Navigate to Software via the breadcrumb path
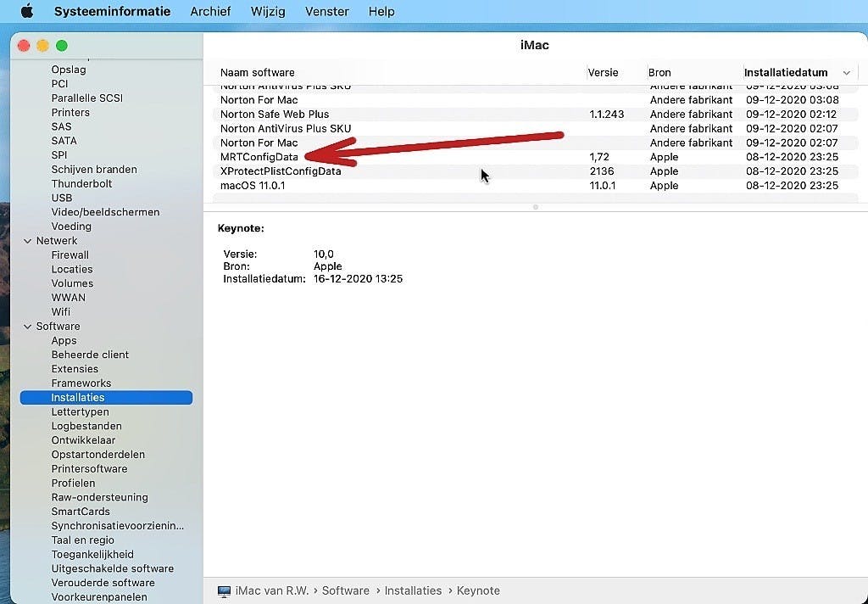Image resolution: width=868 pixels, height=604 pixels. (346, 590)
